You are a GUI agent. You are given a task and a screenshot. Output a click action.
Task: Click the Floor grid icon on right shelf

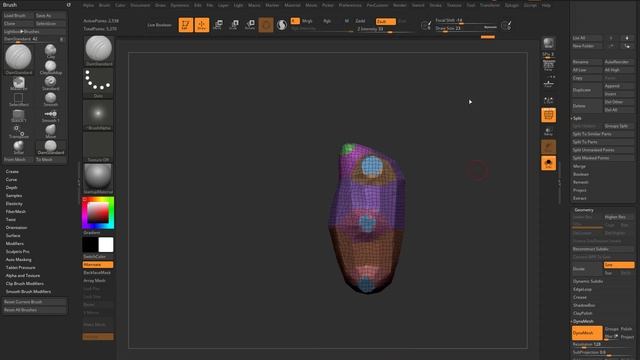549,83
